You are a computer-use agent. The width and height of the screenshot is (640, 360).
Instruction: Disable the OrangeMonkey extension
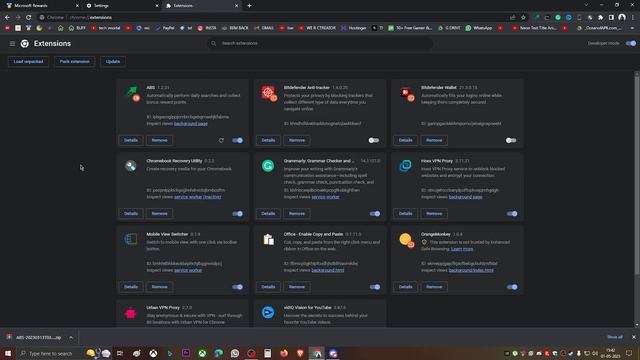coord(512,287)
